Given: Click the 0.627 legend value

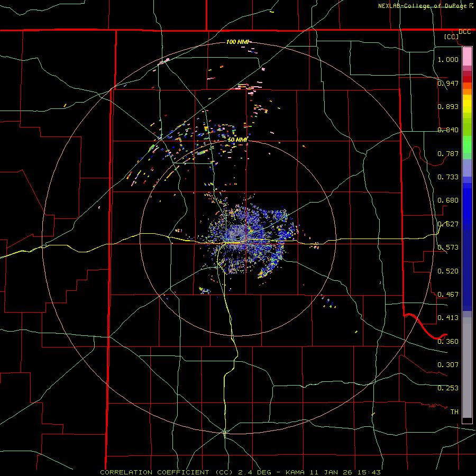Looking at the screenshot, I should click(448, 224).
